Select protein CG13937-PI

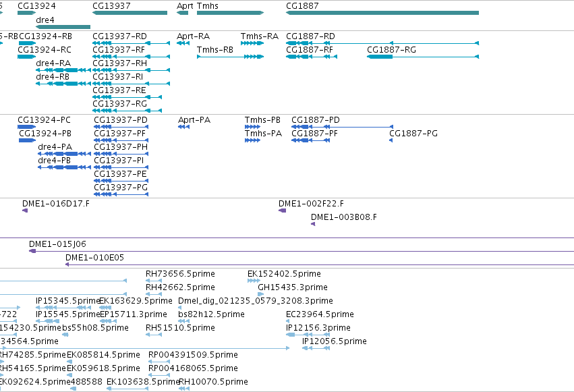(x=121, y=167)
